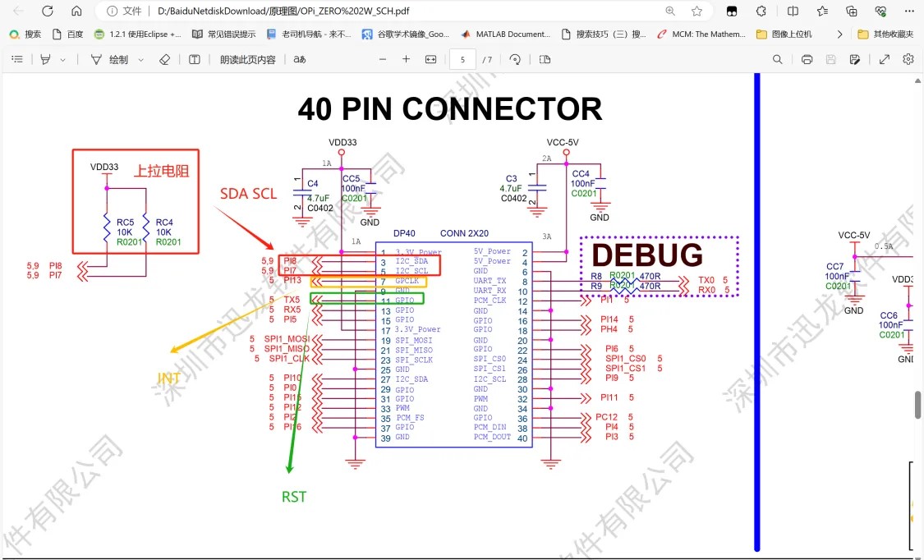
Task: Expand the draw tool options dropdown
Action: point(140,60)
